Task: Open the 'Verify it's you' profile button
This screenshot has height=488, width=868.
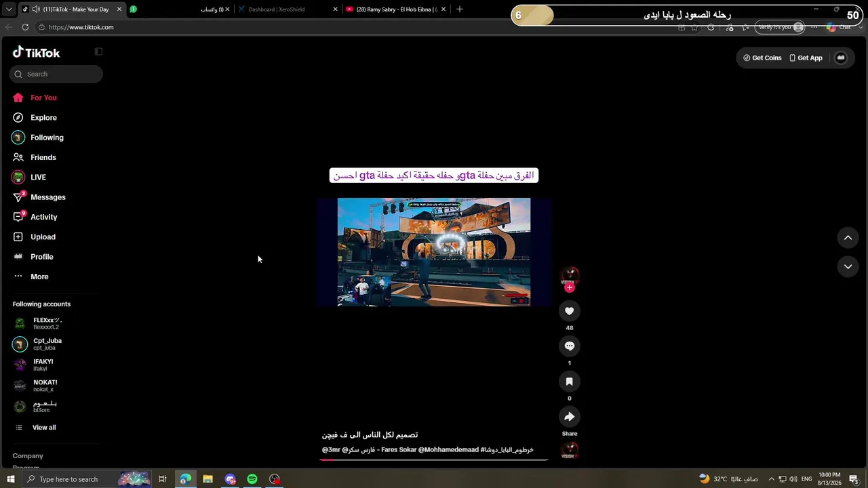Action: (780, 27)
